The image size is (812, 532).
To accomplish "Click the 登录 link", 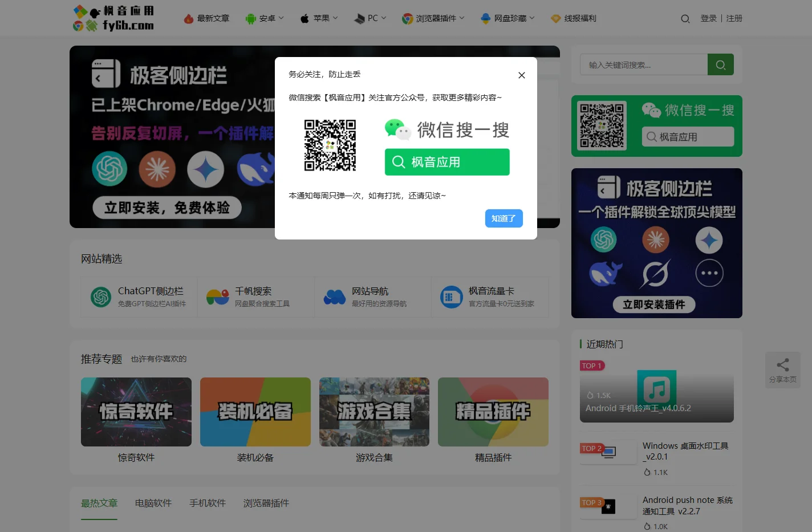I will pyautogui.click(x=708, y=18).
